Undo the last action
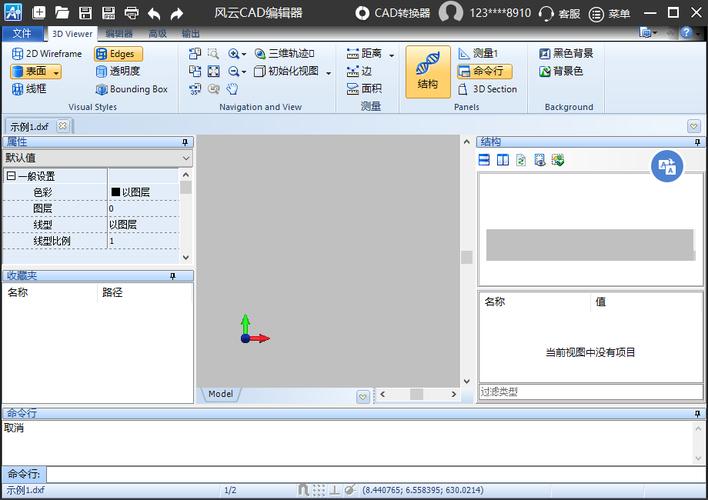The image size is (708, 500). coord(154,13)
